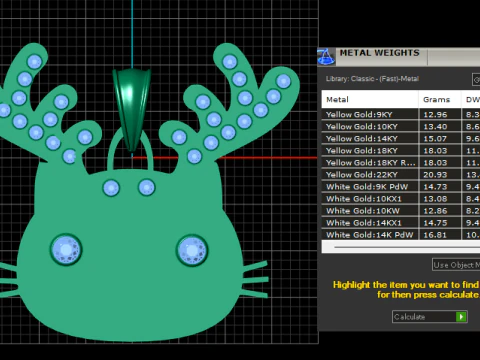Click the Metal Weights wizard hat icon
Viewport: 480px width, 360px height.
(x=326, y=56)
